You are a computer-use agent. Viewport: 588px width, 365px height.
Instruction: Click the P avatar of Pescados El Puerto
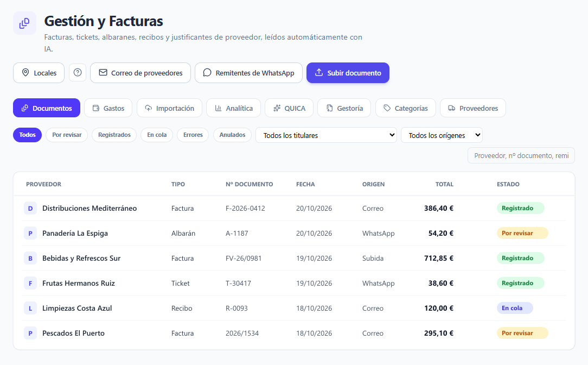30,333
